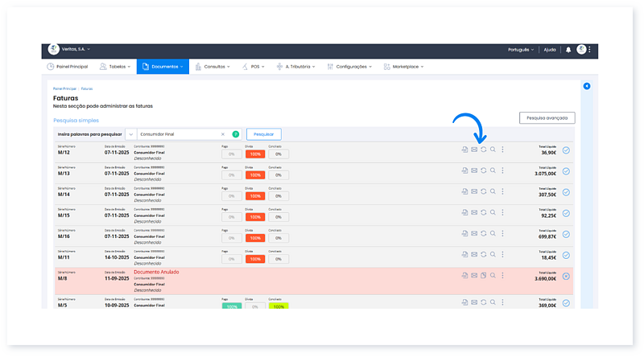The height and width of the screenshot is (357, 644).
Task: Clear the Consumidor Final search text
Action: pyautogui.click(x=223, y=134)
